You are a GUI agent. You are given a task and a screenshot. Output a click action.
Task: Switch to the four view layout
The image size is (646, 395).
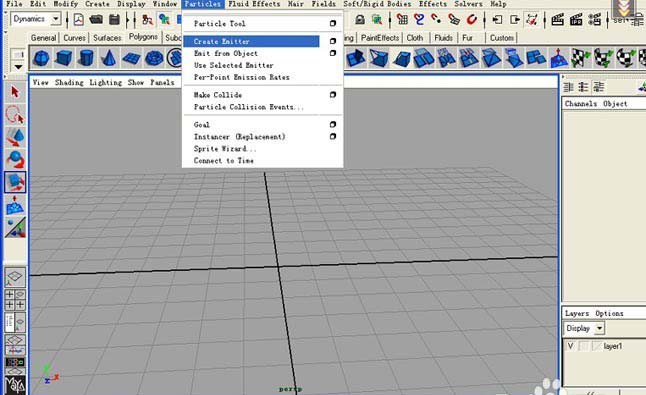(x=15, y=299)
